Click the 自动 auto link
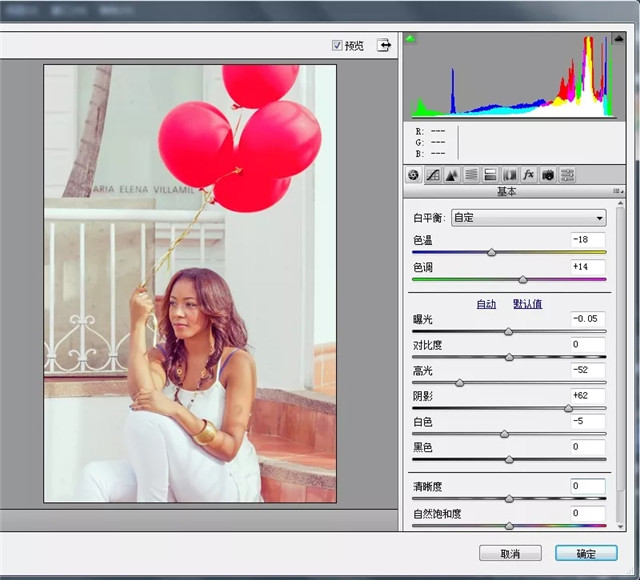Screen dimensions: 640x580 click(x=486, y=304)
